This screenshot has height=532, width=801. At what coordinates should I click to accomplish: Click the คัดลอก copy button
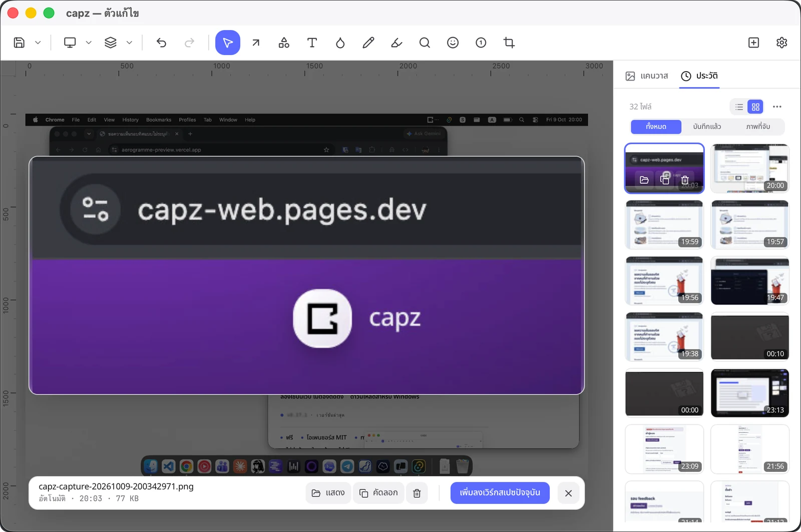378,493
